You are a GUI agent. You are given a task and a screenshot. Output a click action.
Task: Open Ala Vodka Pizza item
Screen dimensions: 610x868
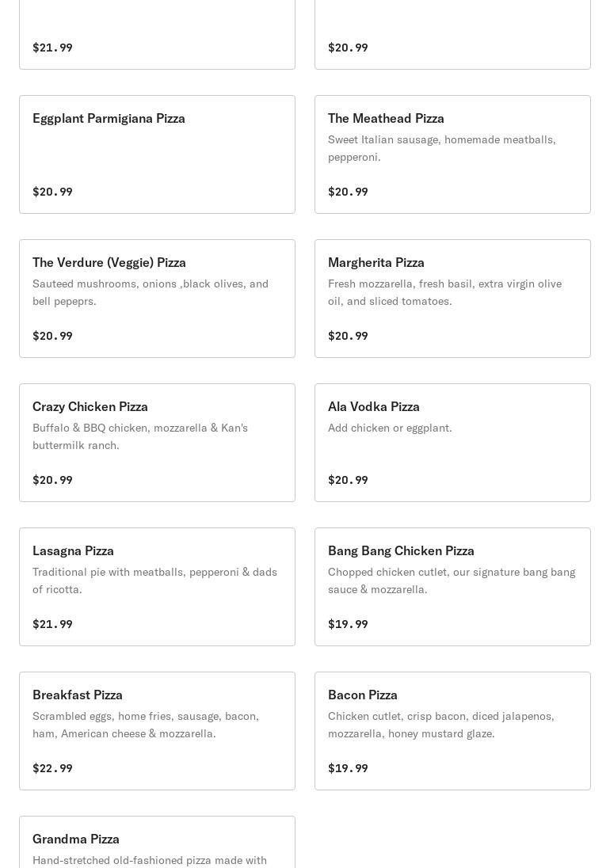(452, 443)
